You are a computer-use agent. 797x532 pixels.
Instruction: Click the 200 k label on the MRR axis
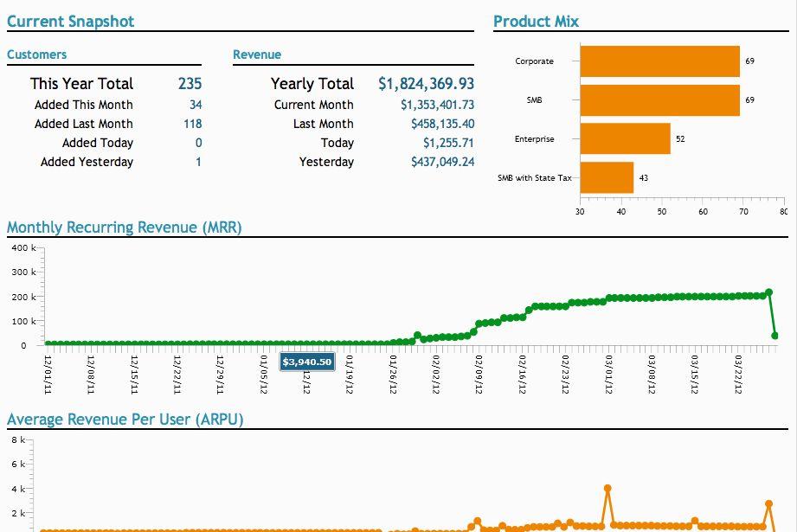tap(23, 297)
